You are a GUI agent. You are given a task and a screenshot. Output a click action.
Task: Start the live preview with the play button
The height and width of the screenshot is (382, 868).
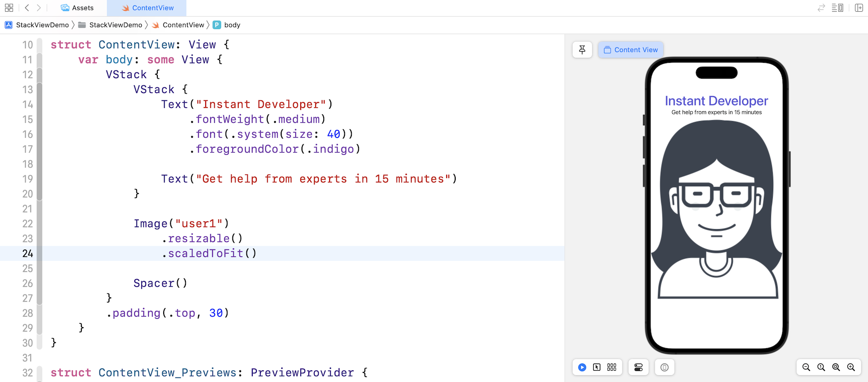582,368
